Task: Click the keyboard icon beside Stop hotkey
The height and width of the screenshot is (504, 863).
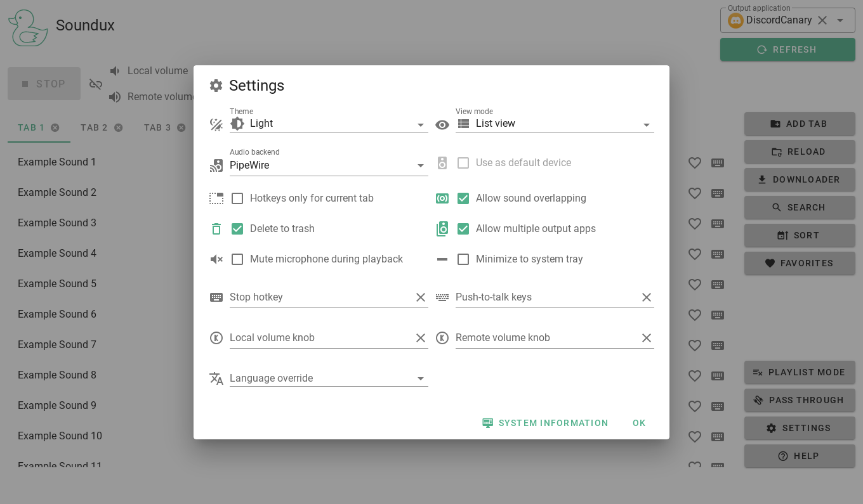Action: (x=216, y=297)
